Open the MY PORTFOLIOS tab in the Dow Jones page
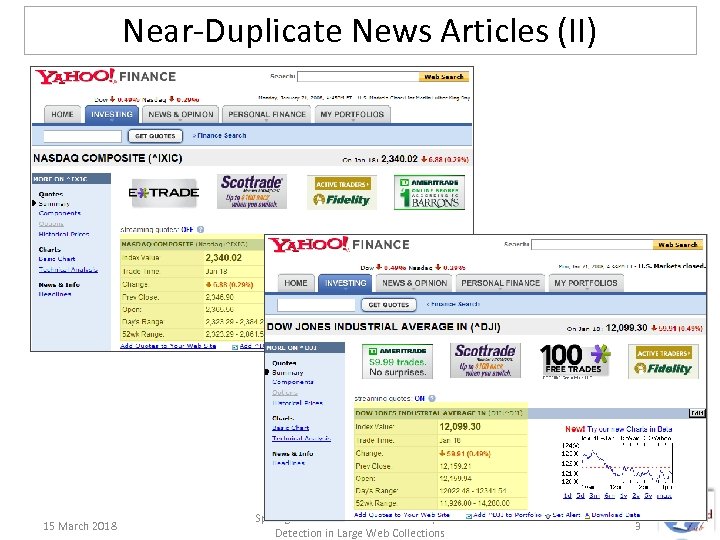The width and height of the screenshot is (720, 540). click(x=585, y=283)
